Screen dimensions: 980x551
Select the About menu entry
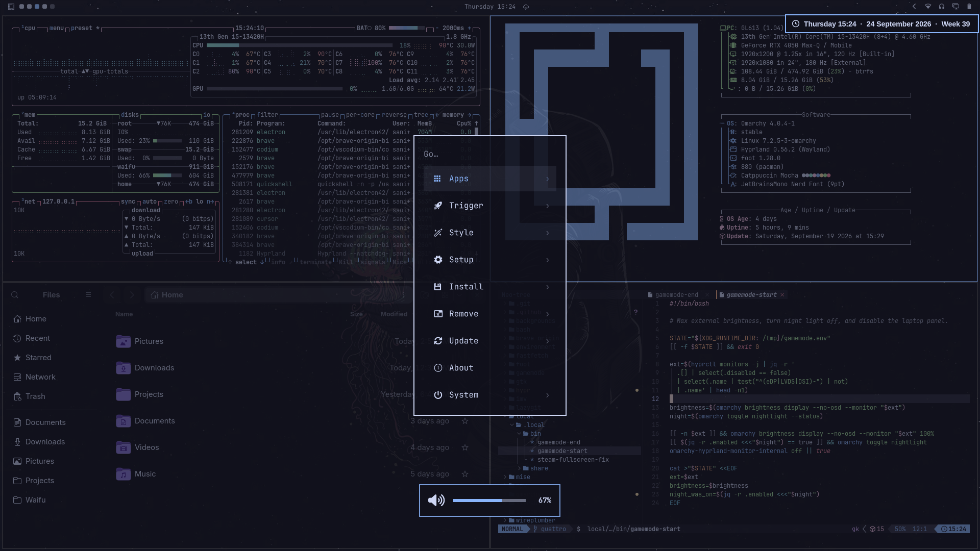tap(490, 368)
